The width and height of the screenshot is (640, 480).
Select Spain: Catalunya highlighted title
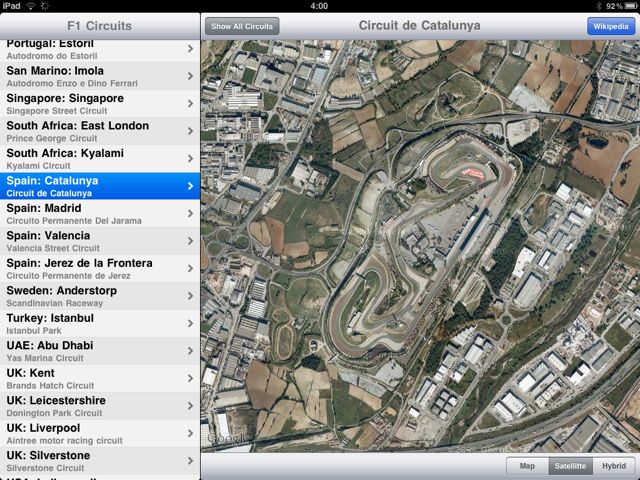[x=52, y=180]
